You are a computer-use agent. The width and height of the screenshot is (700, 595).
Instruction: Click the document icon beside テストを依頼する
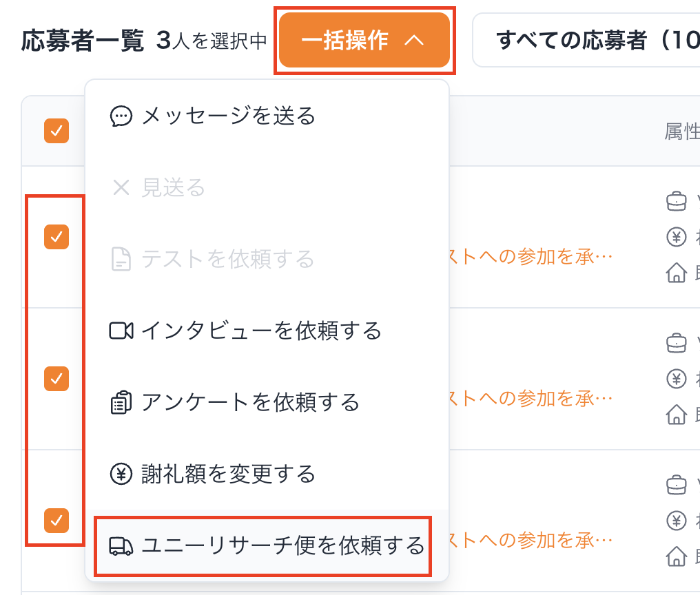coord(121,260)
